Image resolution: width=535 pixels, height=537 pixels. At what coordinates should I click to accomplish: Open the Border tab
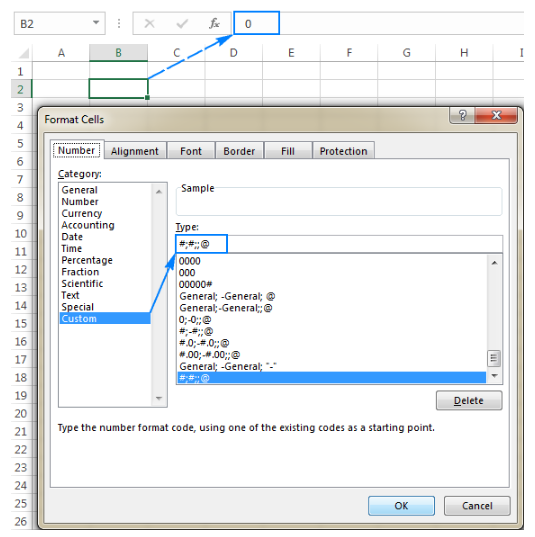pos(239,151)
